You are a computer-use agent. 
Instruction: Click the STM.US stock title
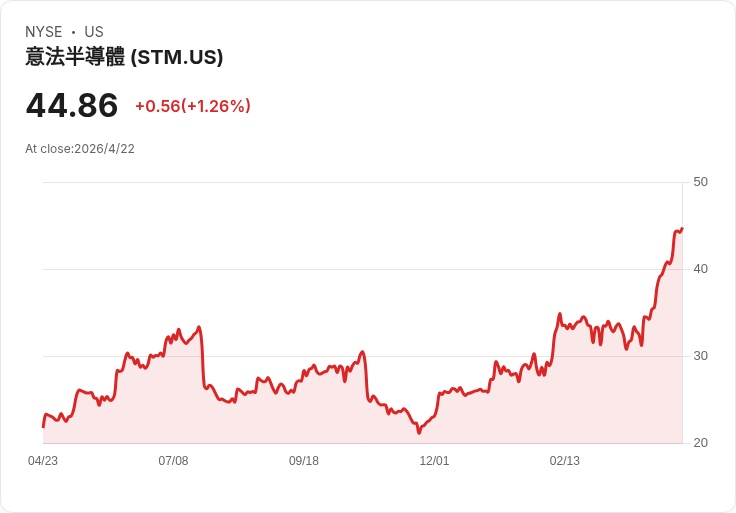pyautogui.click(x=124, y=57)
